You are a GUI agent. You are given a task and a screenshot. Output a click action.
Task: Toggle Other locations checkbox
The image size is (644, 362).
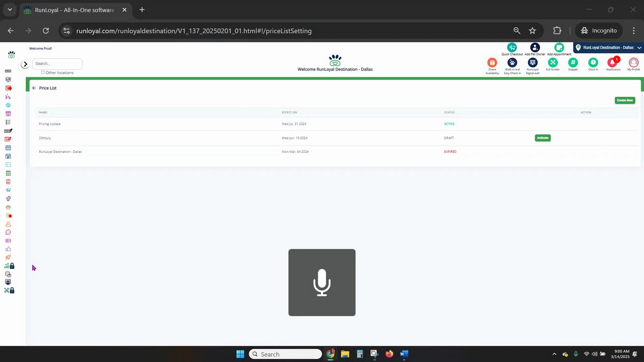point(43,72)
